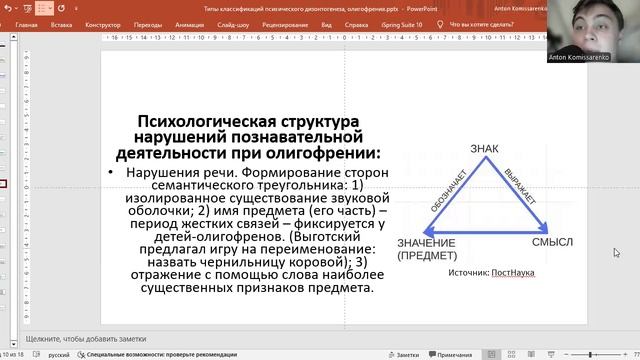640x360 pixels.
Task: Click the zoom out minus button
Action: click(x=566, y=354)
